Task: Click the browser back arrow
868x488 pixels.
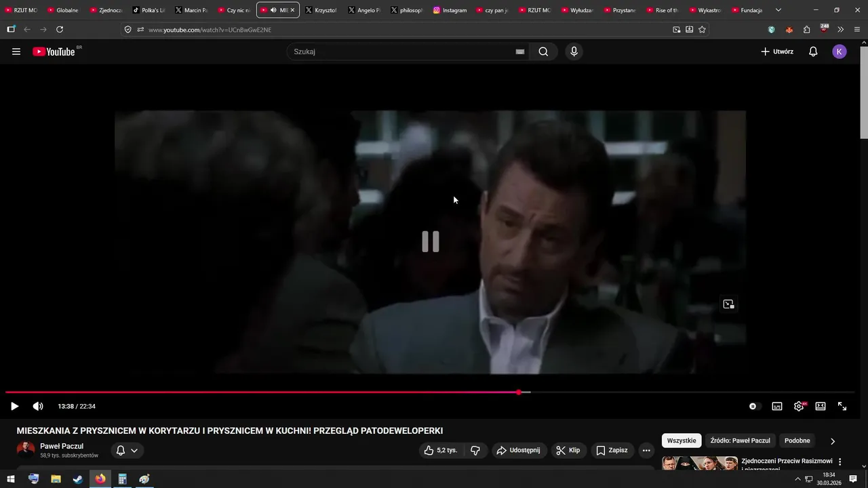Action: pyautogui.click(x=27, y=29)
